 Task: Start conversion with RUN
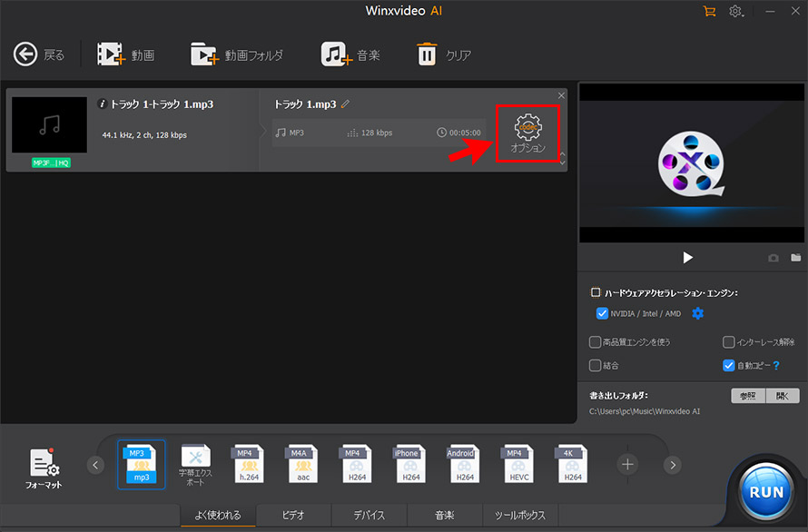point(765,492)
